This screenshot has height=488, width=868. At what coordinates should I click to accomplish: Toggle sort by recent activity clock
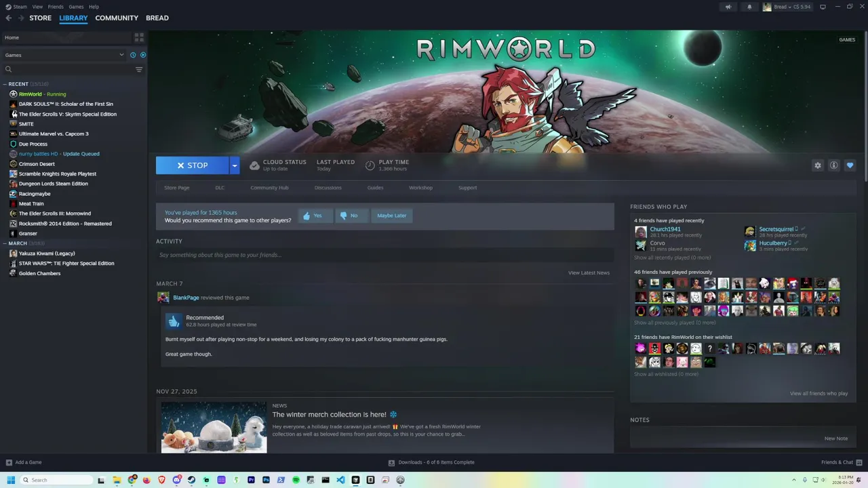(x=133, y=55)
